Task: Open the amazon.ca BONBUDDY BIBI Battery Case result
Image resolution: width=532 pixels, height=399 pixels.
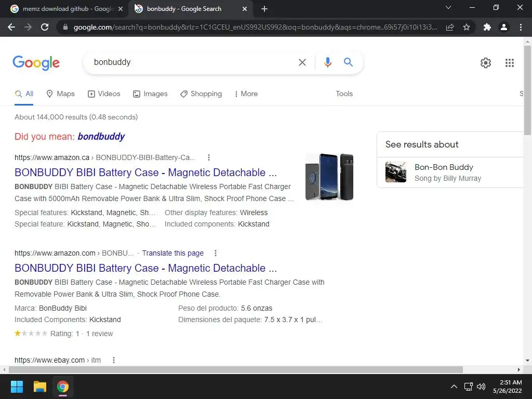Action: (145, 172)
